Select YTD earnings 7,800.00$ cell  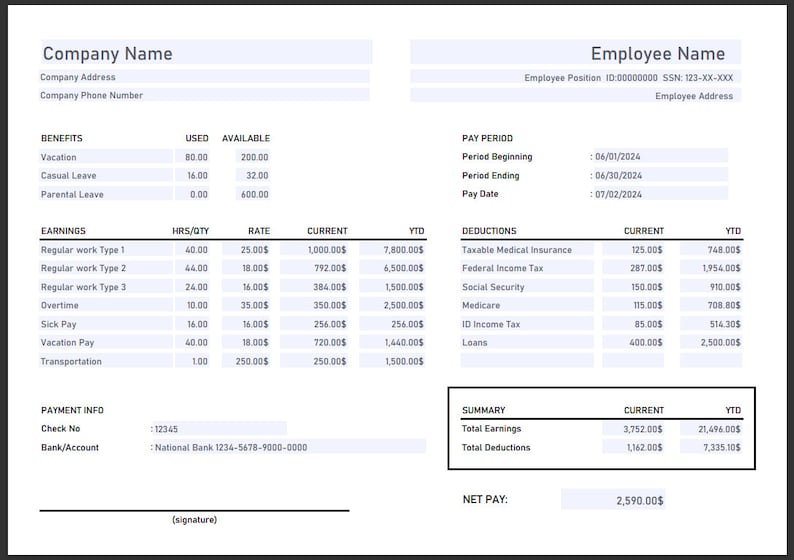pyautogui.click(x=392, y=250)
